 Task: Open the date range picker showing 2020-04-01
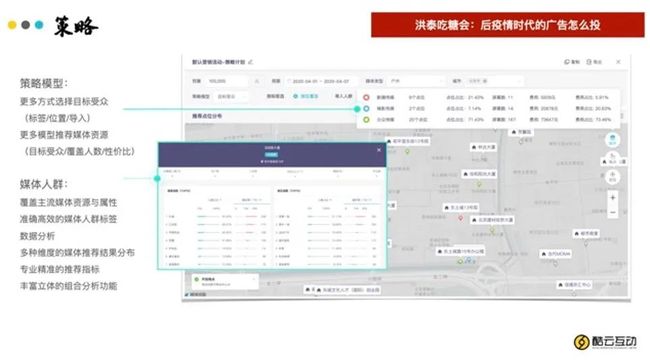coord(320,81)
